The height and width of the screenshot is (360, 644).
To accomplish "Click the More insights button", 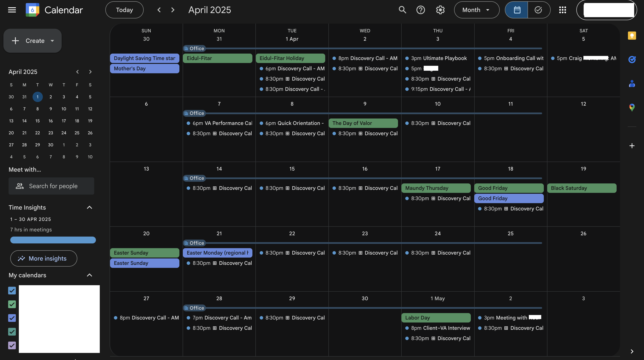I will click(43, 258).
